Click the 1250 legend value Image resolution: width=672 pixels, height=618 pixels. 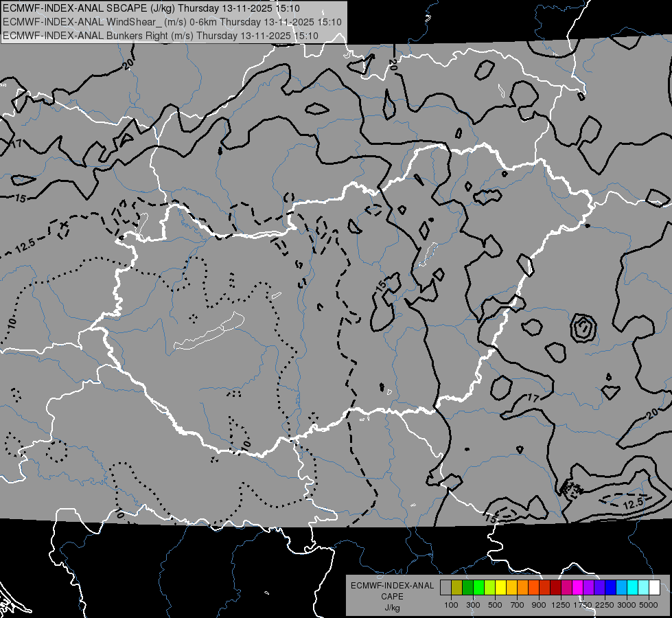[561, 605]
